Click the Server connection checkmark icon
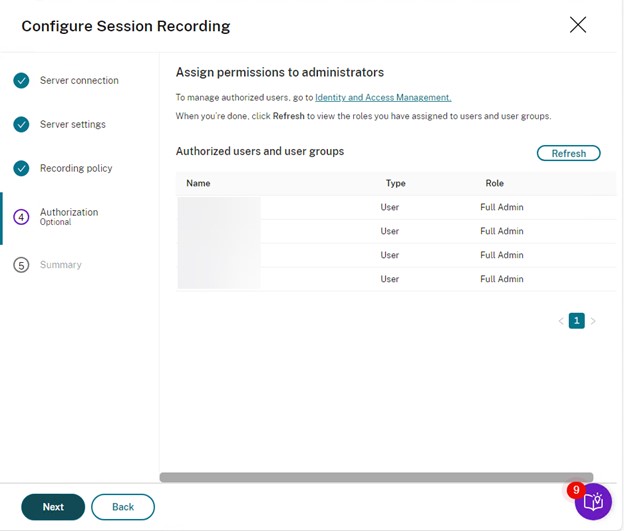Image resolution: width=624 pixels, height=531 pixels. coord(21,81)
